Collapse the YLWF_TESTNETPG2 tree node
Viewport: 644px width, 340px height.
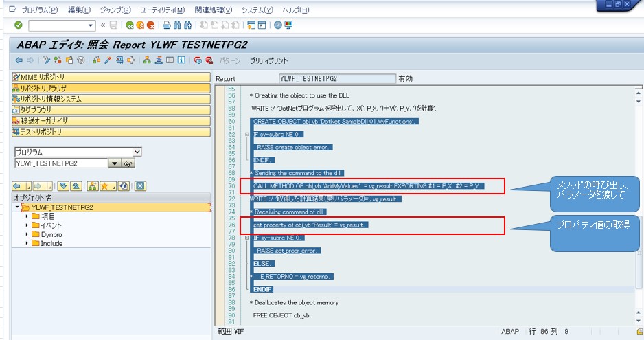(x=17, y=207)
